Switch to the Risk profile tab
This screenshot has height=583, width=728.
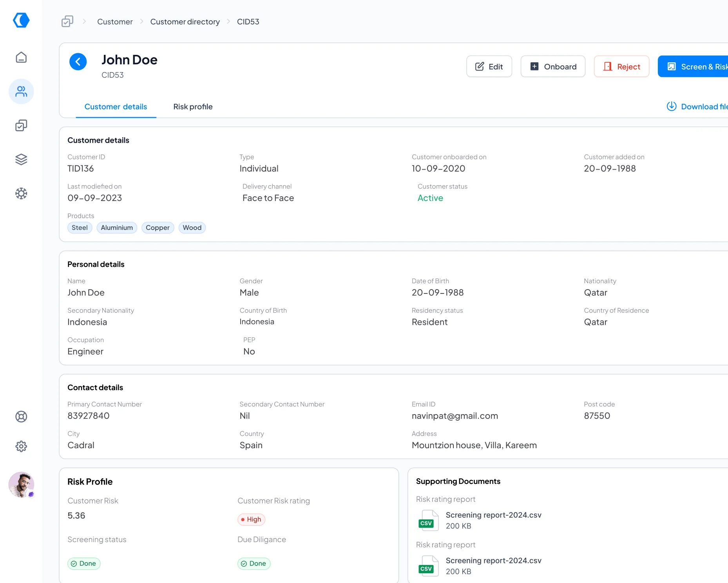192,107
